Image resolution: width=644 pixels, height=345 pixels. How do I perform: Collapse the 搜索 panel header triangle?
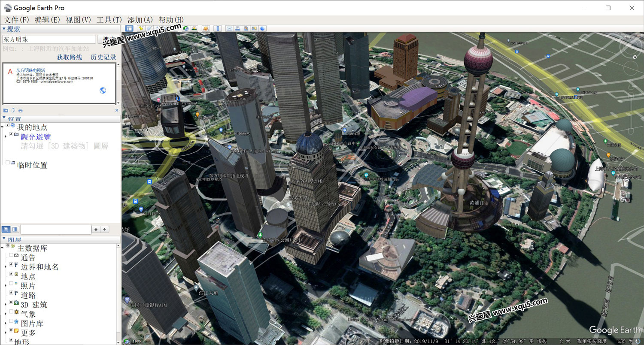click(4, 29)
